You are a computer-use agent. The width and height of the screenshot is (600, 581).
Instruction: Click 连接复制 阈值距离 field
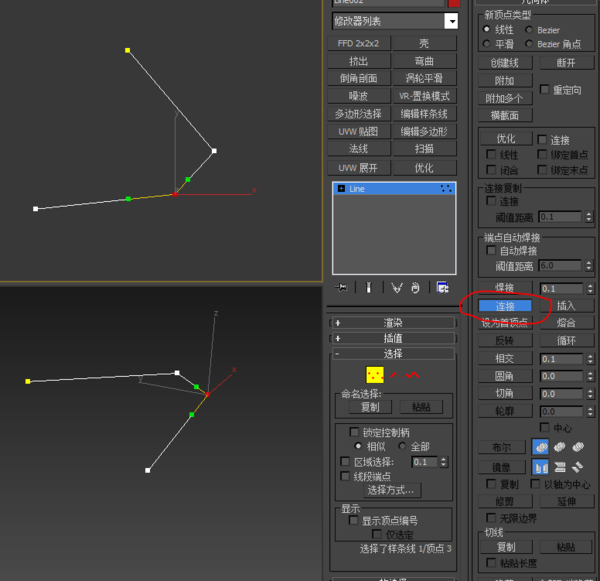coord(560,217)
